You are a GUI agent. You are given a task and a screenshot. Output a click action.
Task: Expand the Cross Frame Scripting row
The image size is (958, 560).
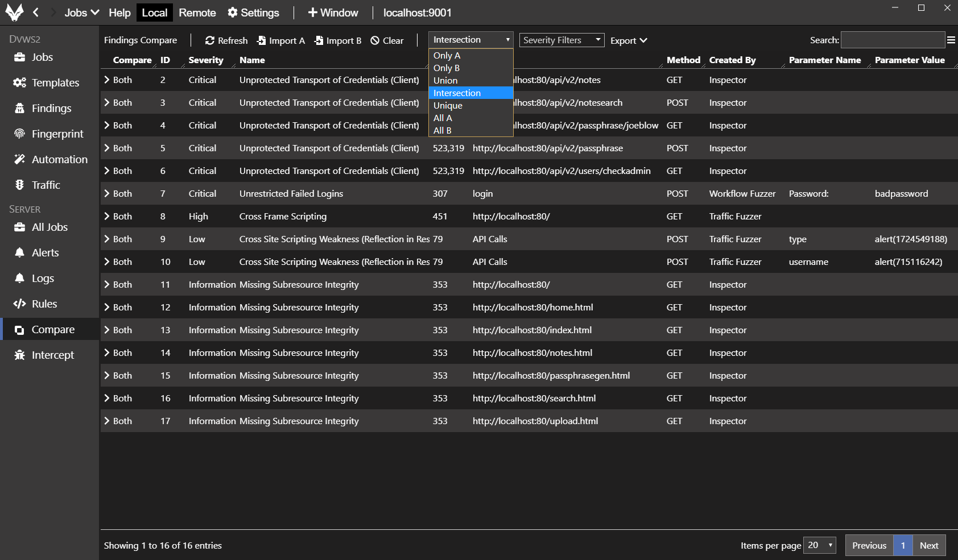click(x=107, y=216)
